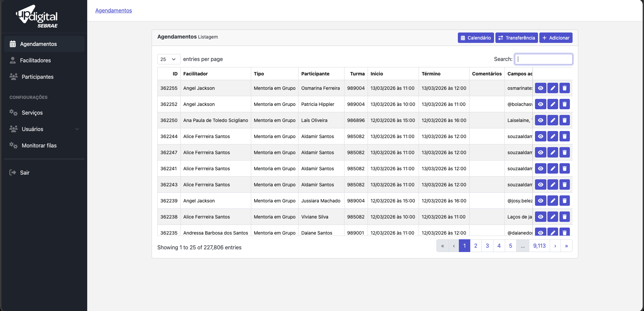Edit Jussiara Machado's appointment

(553, 201)
